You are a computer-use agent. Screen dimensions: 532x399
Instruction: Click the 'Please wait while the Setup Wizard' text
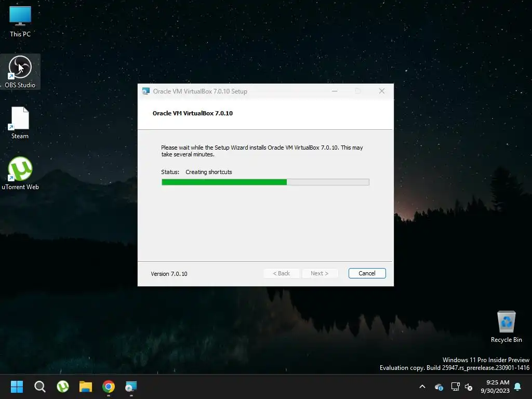[x=262, y=151]
